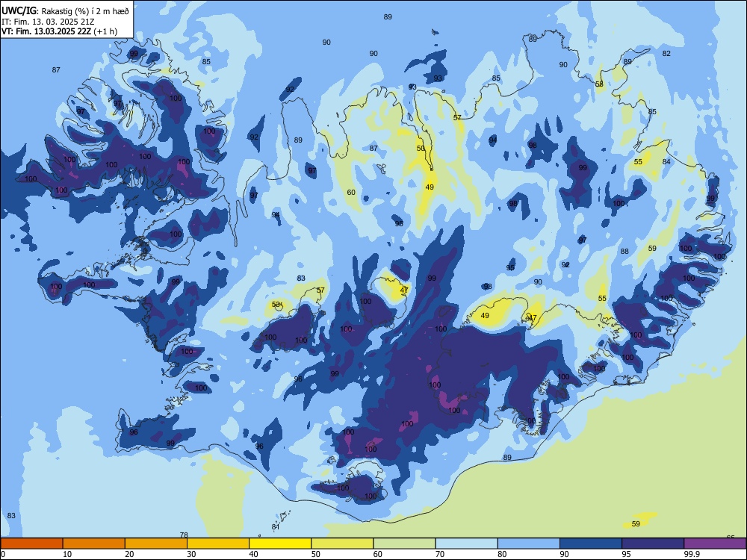Select the '82' humidity value on the map
The image size is (747, 560).
coord(666,53)
